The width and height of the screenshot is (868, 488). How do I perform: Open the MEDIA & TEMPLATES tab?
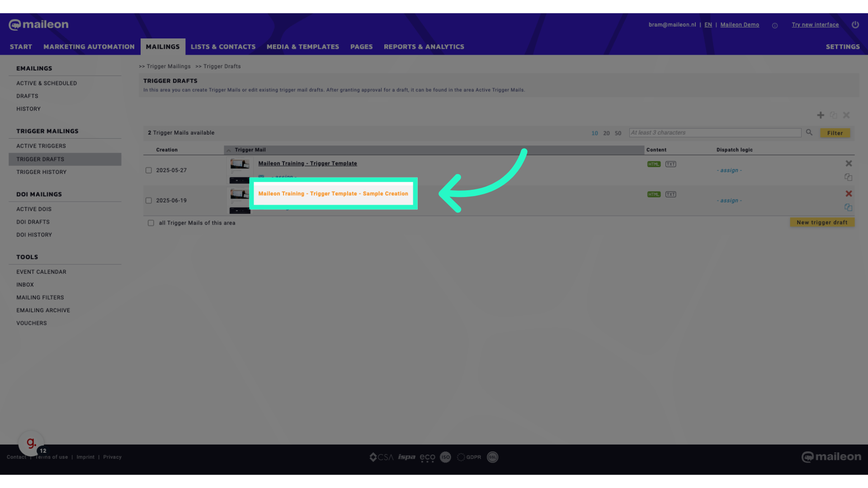coord(302,47)
